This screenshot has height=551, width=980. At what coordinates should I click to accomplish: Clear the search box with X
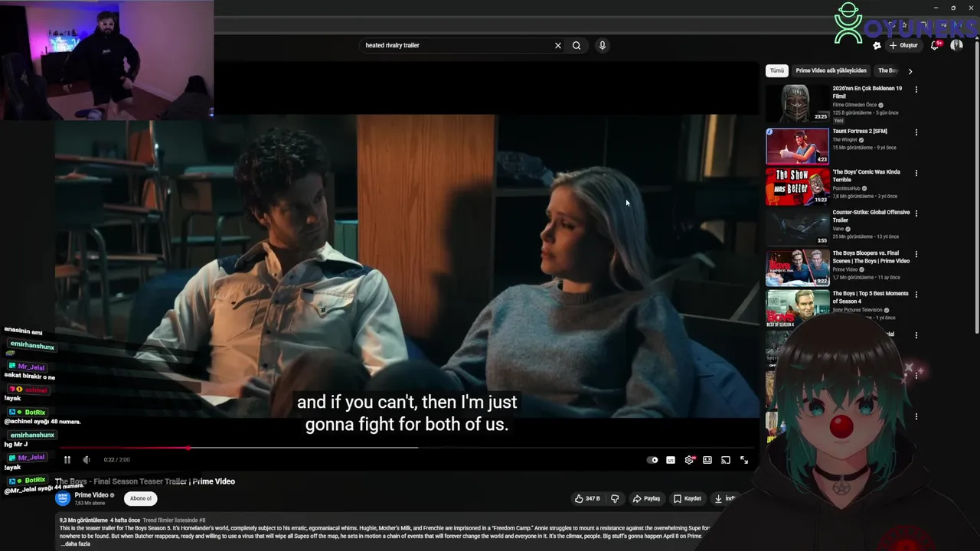[558, 45]
